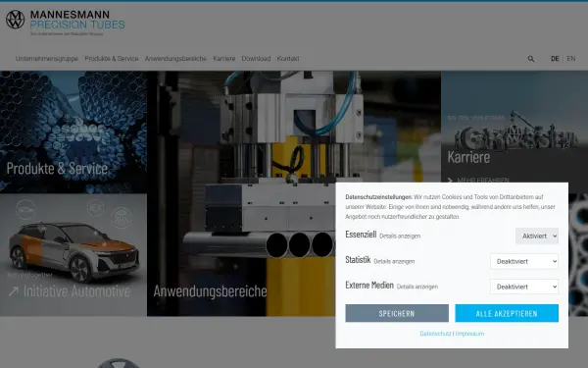Open the Produkte & Service menu item
Image resolution: width=588 pixels, height=368 pixels.
112,59
